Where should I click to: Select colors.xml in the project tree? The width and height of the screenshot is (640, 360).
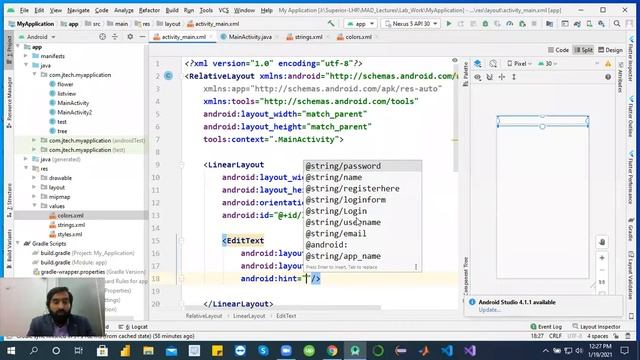(x=70, y=215)
